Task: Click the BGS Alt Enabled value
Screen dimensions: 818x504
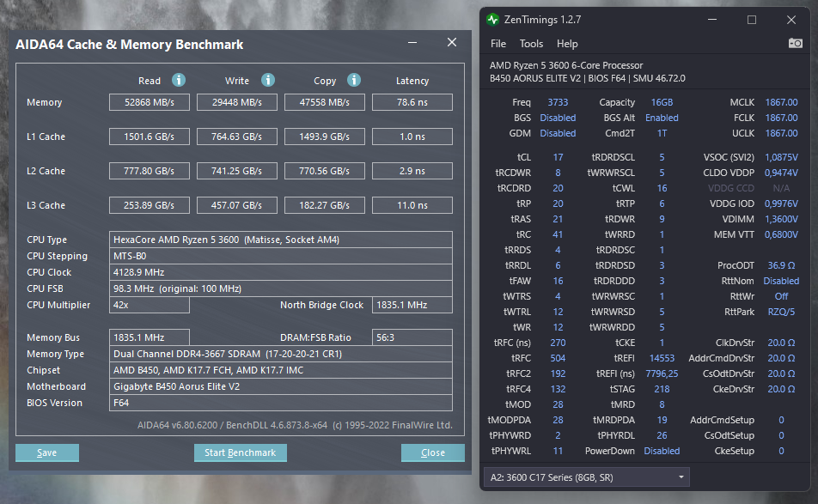Action: 662,118
